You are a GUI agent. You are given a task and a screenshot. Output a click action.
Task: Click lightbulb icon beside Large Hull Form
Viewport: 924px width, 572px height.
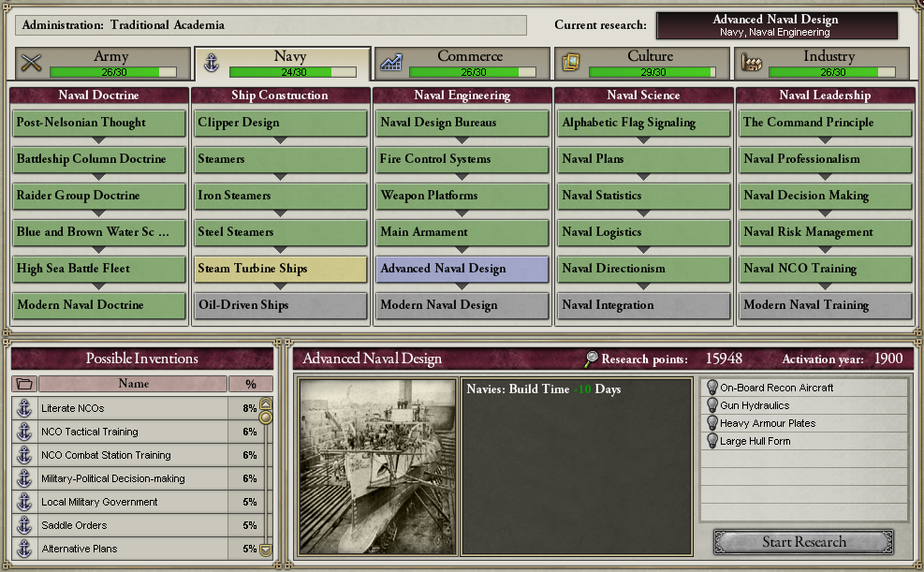coord(711,441)
